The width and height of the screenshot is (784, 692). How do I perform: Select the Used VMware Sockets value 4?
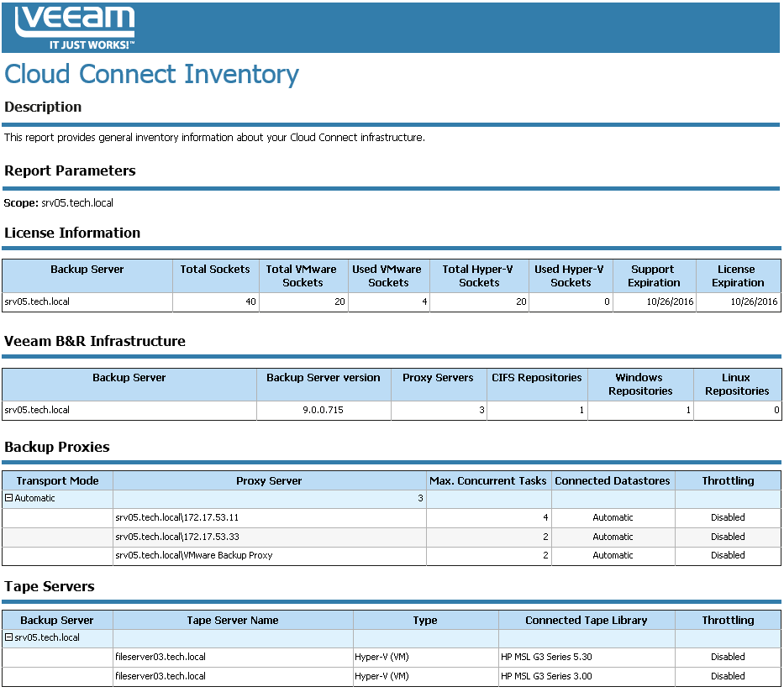424,301
